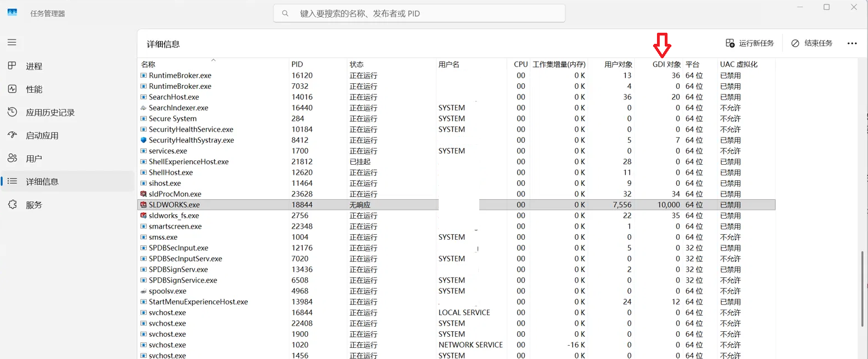Click the 7,556 user objects value
This screenshot has height=359, width=868.
[621, 205]
